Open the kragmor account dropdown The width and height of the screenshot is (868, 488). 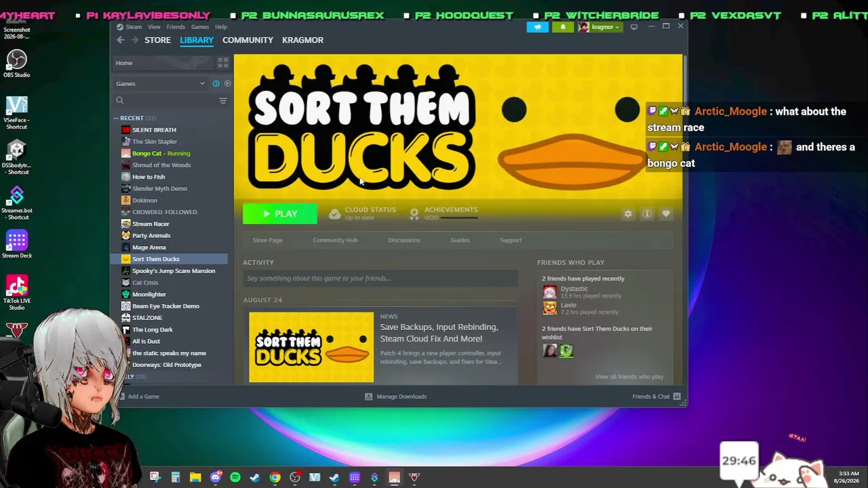click(x=599, y=27)
